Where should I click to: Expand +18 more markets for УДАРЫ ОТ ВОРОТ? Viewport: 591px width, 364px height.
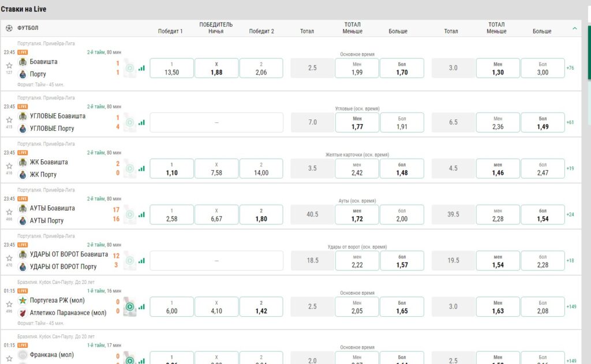[x=570, y=260]
